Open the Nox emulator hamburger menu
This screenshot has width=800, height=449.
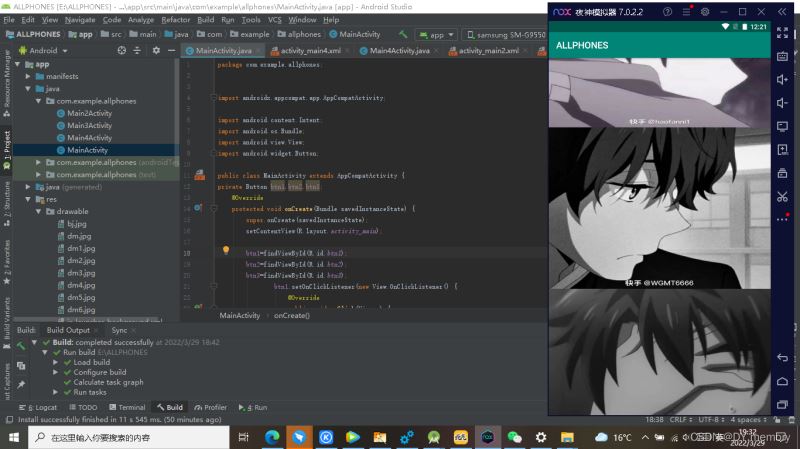pyautogui.click(x=686, y=12)
